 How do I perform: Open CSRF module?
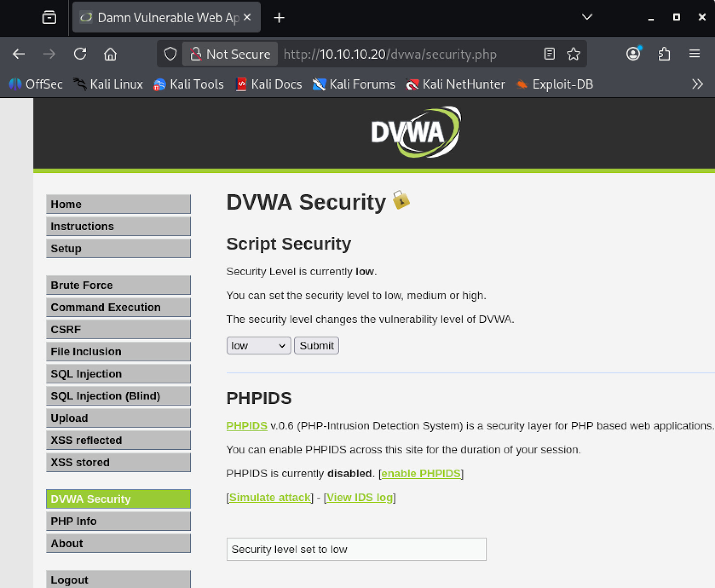pos(118,329)
